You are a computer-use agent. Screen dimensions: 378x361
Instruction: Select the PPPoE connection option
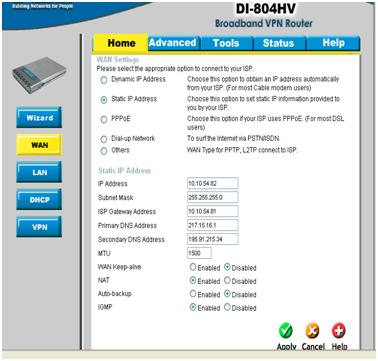tap(104, 119)
